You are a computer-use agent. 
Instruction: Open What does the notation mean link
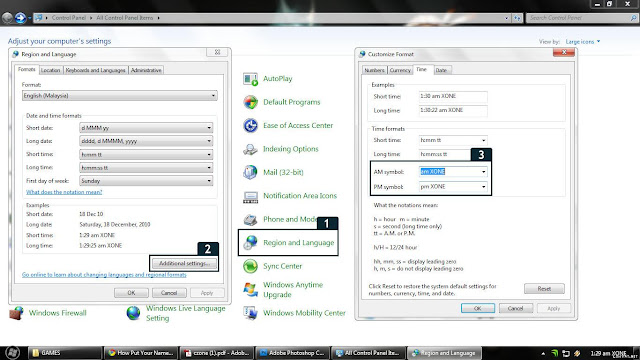click(x=64, y=192)
